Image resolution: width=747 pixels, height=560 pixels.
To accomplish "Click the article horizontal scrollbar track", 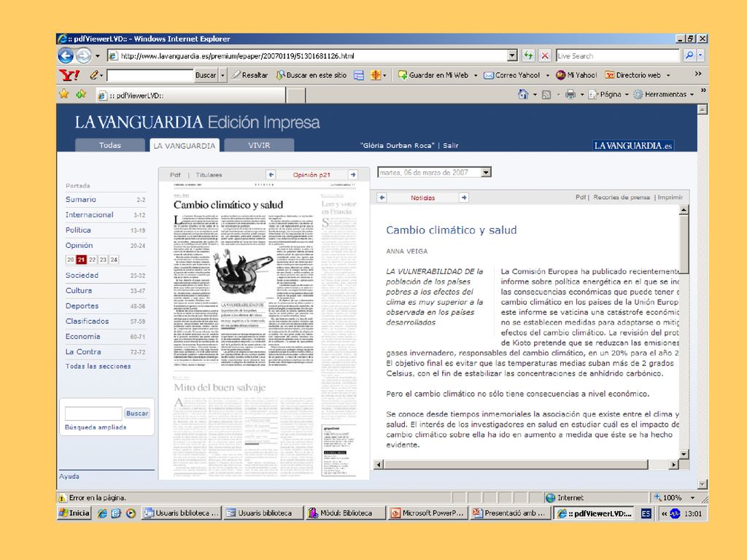I will click(526, 464).
